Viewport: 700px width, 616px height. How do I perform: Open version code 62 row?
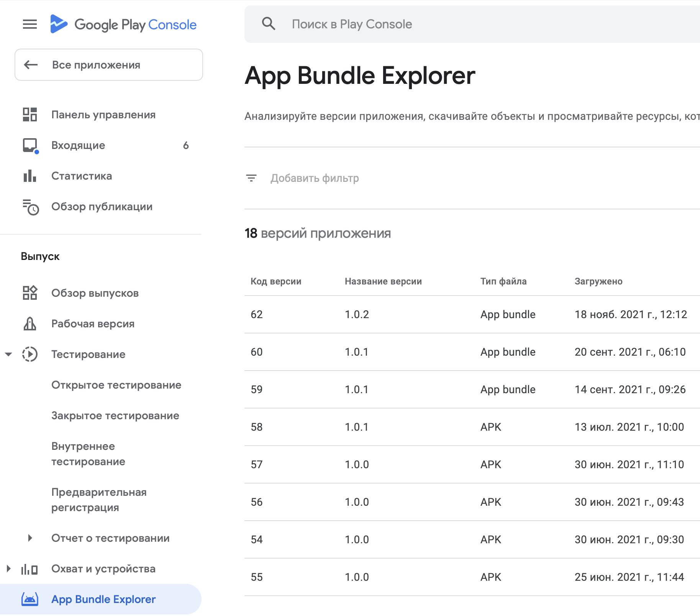[472, 314]
